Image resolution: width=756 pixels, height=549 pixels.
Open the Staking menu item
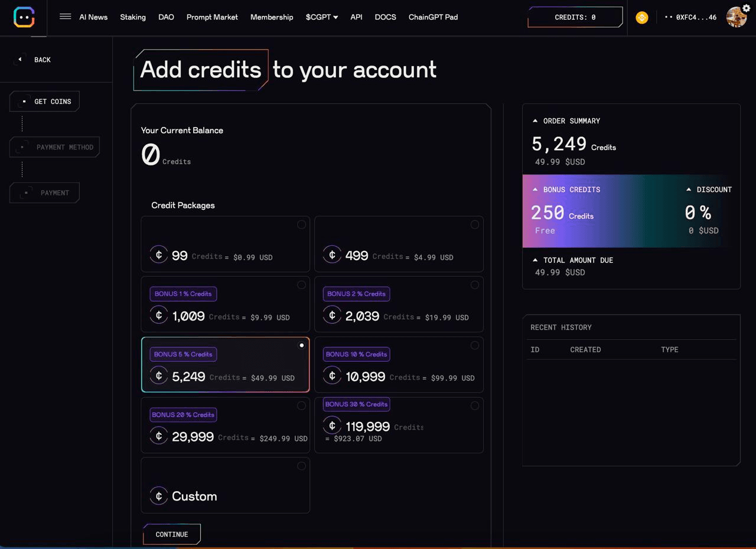(133, 17)
